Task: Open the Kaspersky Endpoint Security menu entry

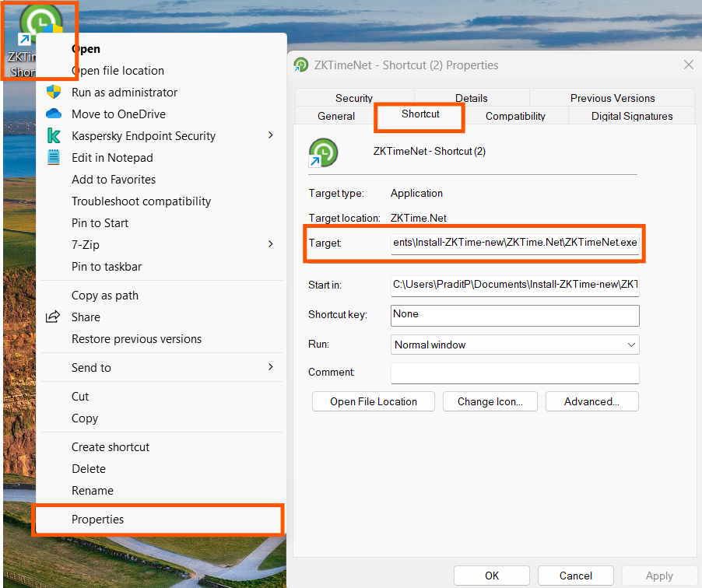Action: [x=161, y=135]
